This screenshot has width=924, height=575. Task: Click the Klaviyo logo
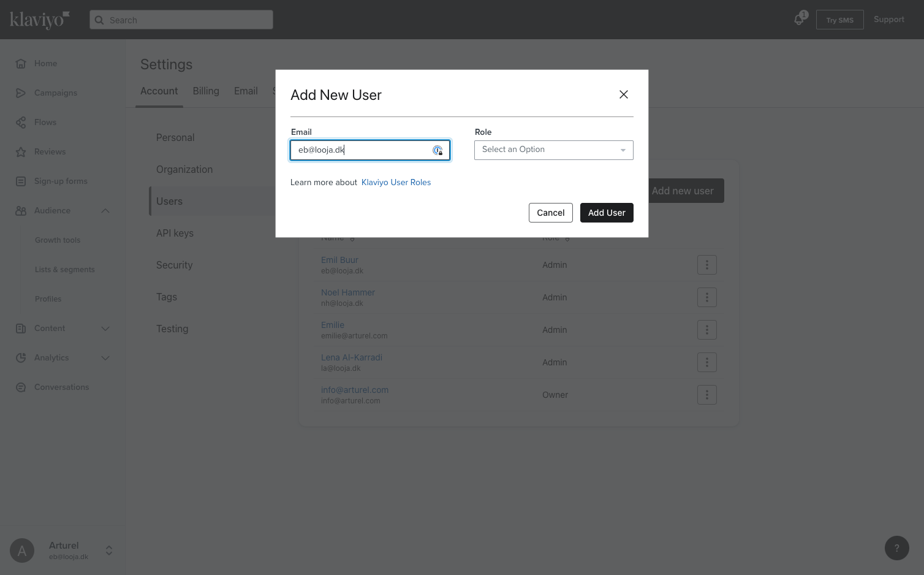click(39, 20)
